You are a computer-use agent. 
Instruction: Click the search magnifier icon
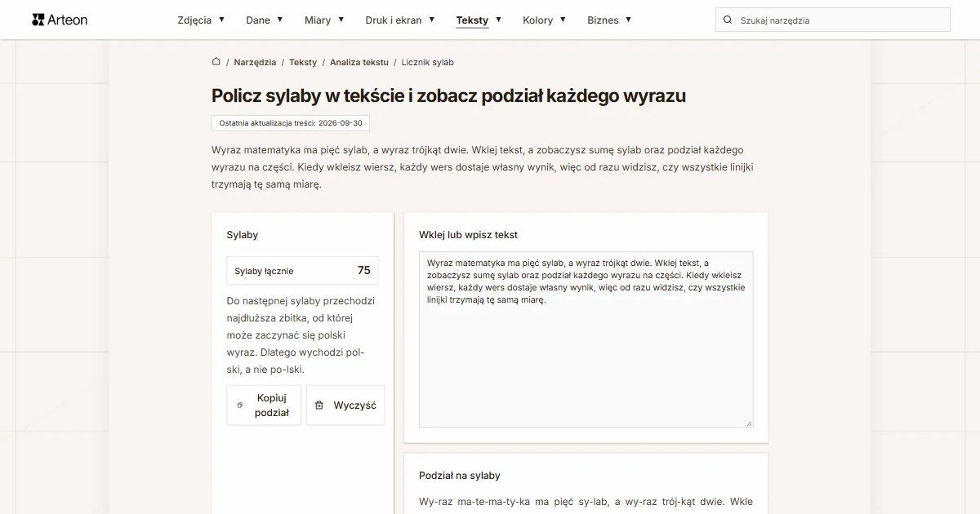(728, 20)
